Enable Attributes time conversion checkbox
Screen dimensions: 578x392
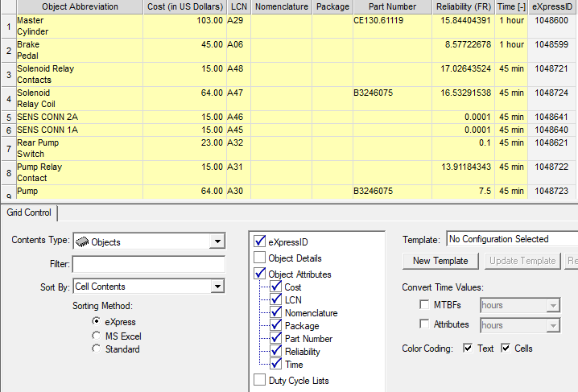pyautogui.click(x=424, y=324)
